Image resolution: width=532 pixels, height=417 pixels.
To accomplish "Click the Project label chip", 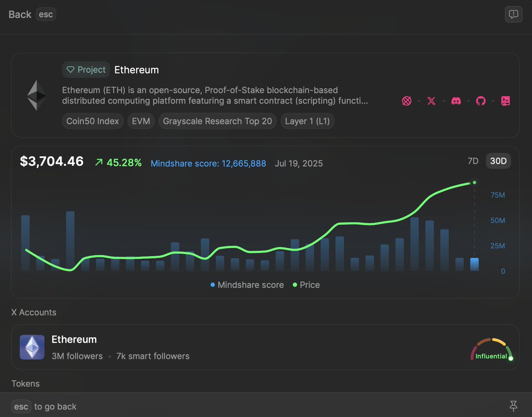I will tap(86, 70).
